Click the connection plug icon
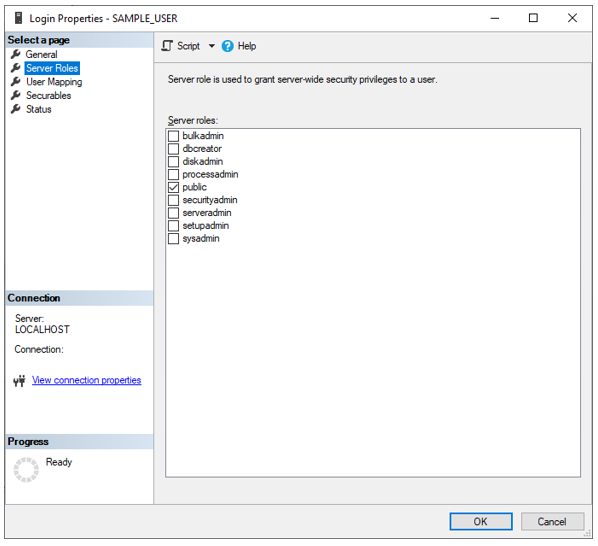The image size is (598, 546). point(19,381)
